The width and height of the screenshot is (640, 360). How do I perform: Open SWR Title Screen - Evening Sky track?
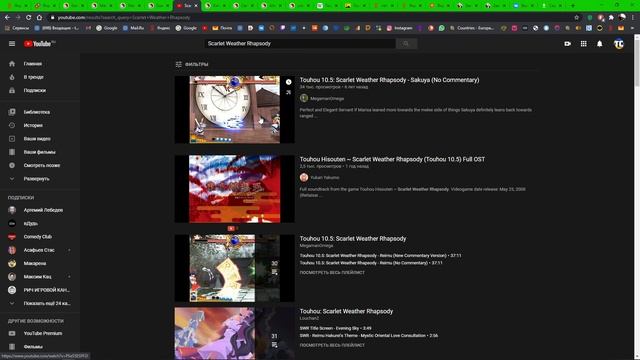(x=336, y=328)
